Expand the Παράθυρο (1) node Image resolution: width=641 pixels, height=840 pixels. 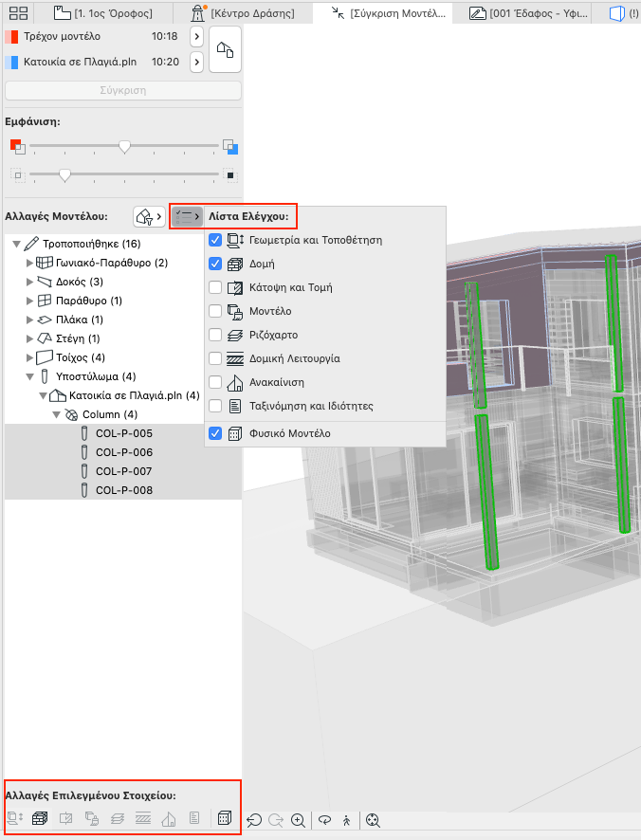29,301
